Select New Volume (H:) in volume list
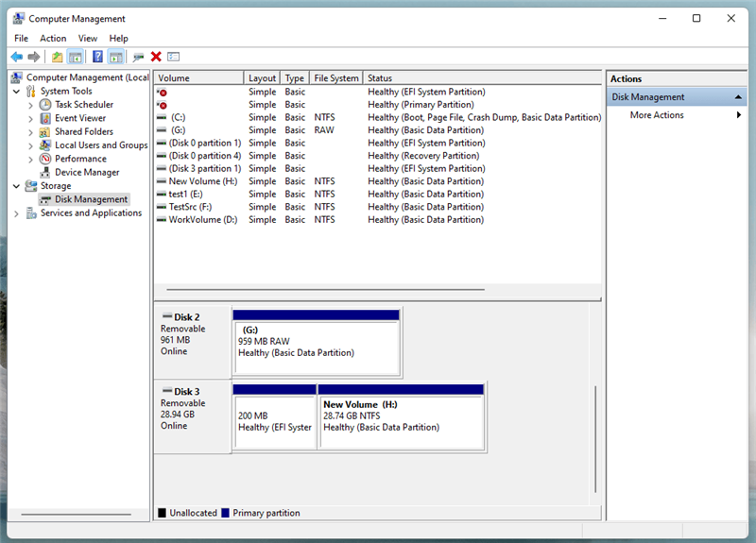 (x=378, y=181)
